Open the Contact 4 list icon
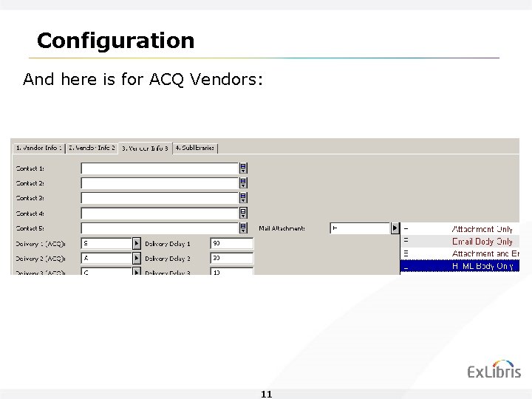Screen dimensions: 532x399 tap(243, 214)
